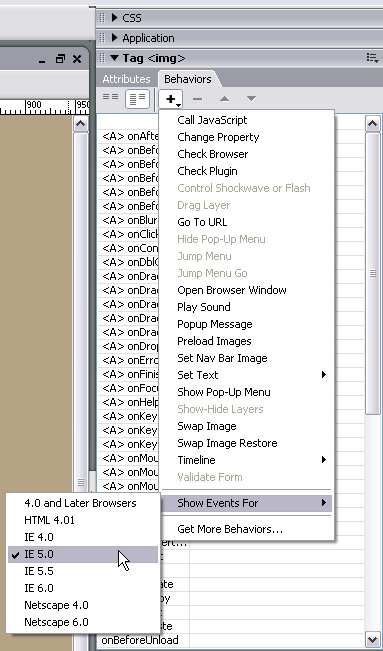
Task: Expand the Application panel group
Action: click(x=115, y=38)
